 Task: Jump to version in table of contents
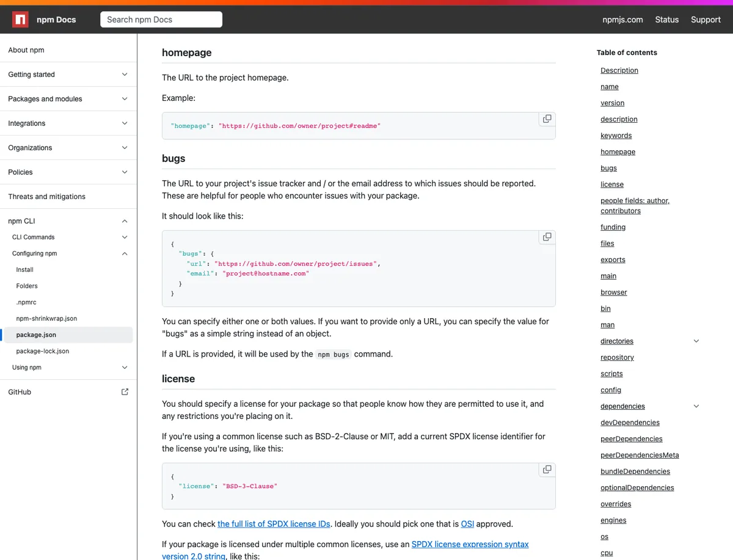pos(612,103)
